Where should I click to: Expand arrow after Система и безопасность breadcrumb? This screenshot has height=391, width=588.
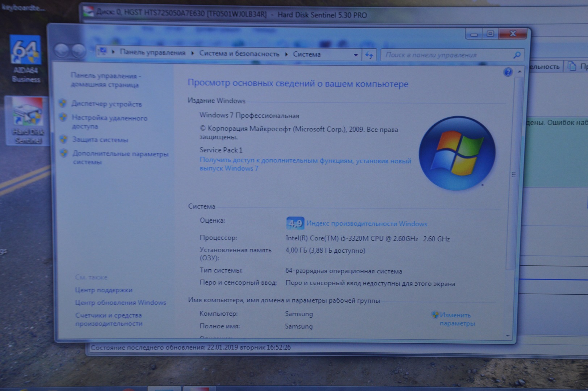[286, 54]
